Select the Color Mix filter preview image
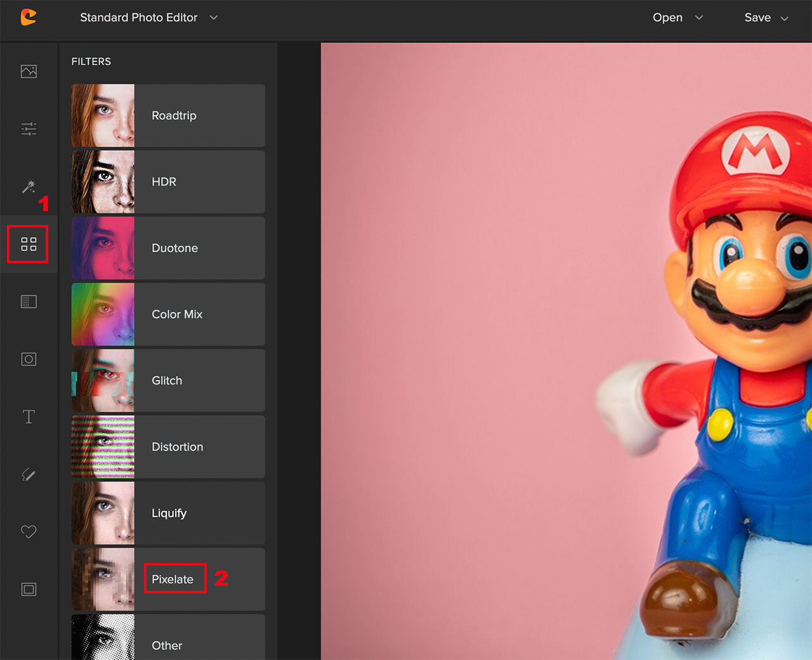 [x=103, y=314]
